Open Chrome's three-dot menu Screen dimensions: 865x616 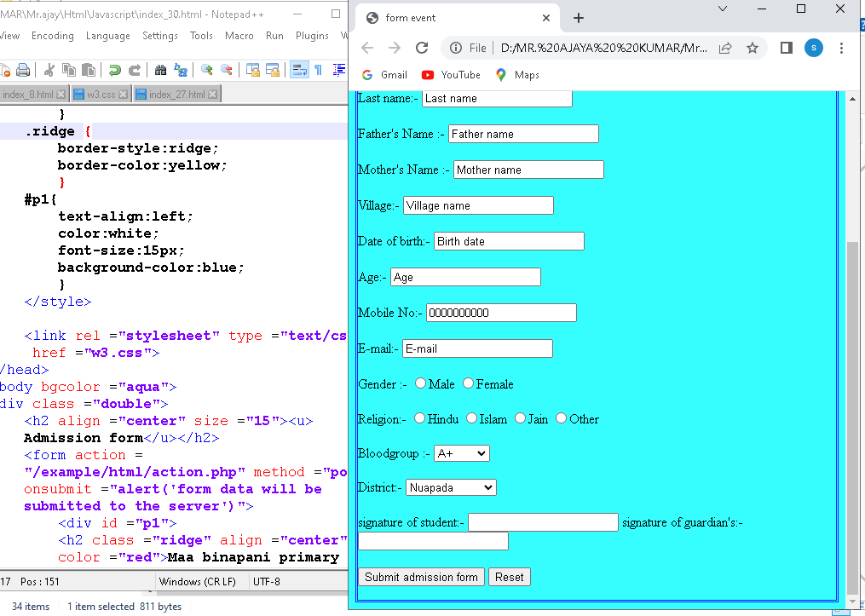842,48
